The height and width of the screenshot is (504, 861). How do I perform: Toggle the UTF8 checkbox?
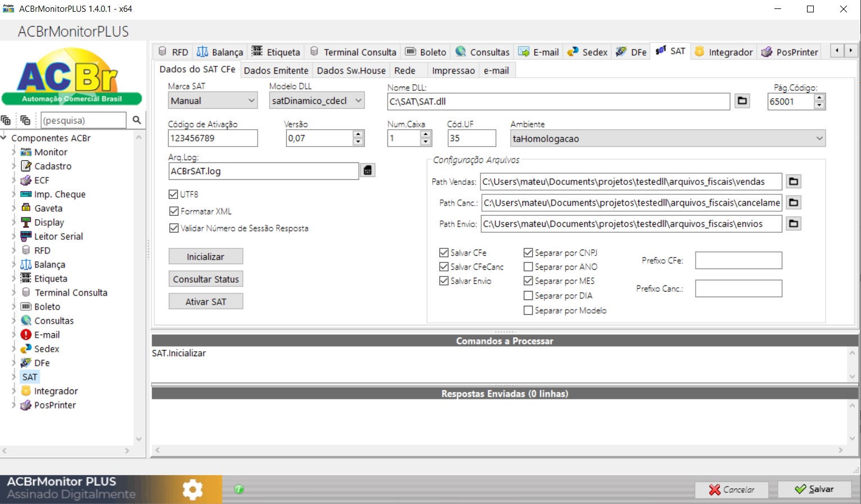pyautogui.click(x=173, y=194)
